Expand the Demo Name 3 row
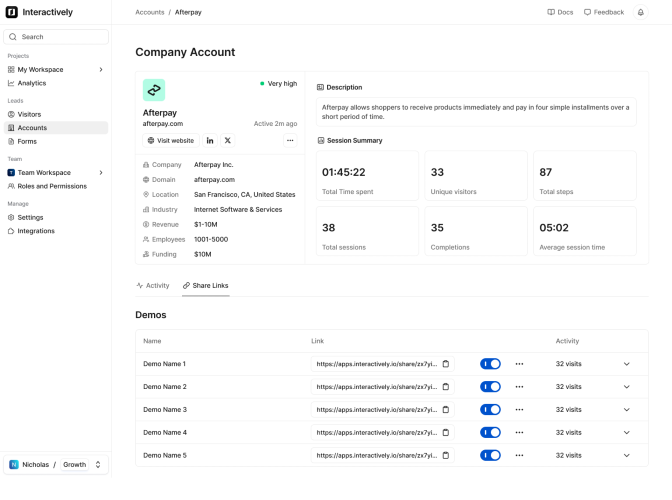 click(627, 410)
